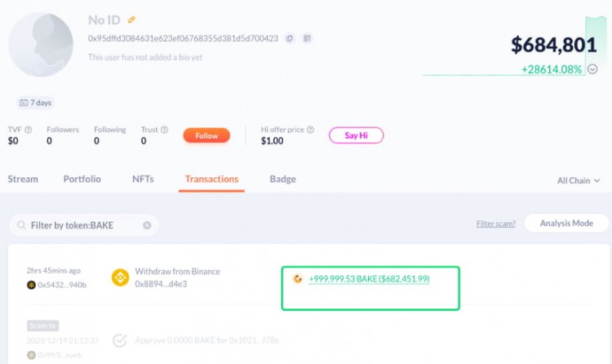This screenshot has height=364, width=612.
Task: Open the Badge tab
Action: 282,179
